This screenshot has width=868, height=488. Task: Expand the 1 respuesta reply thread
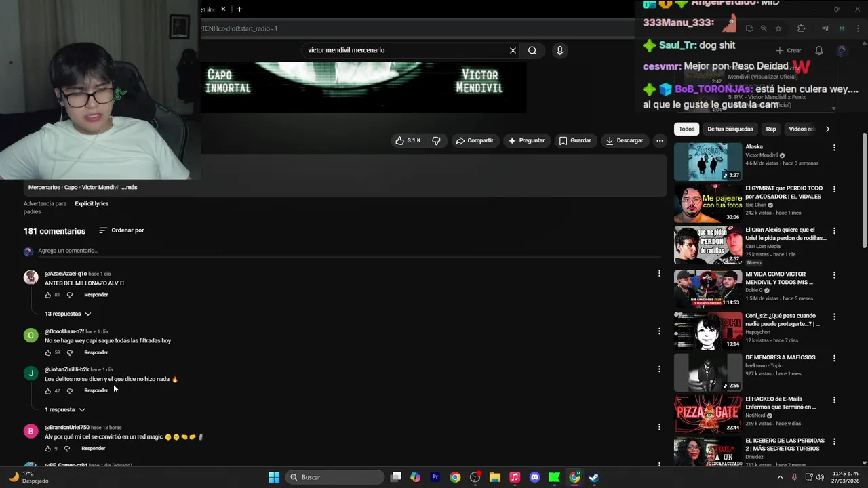[x=64, y=409]
